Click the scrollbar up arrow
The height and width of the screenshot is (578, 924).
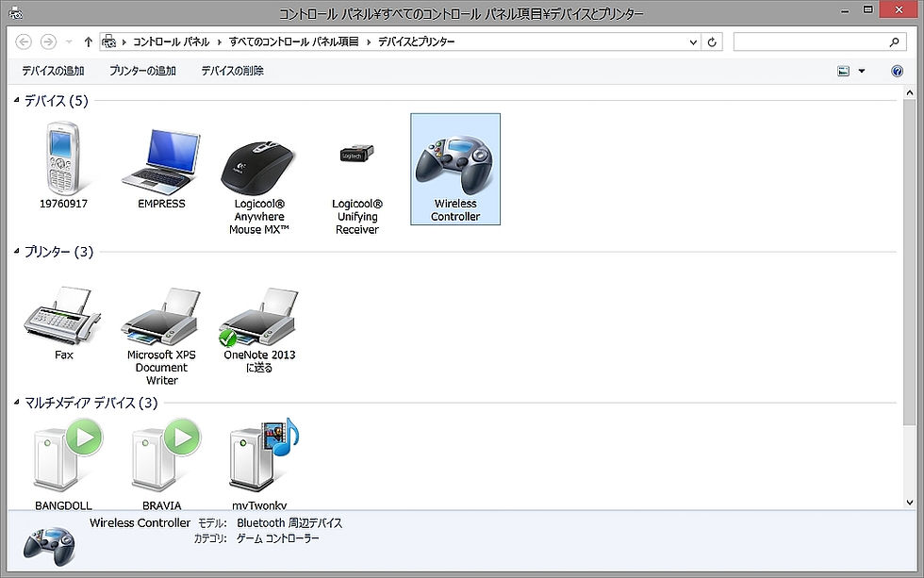click(x=909, y=92)
